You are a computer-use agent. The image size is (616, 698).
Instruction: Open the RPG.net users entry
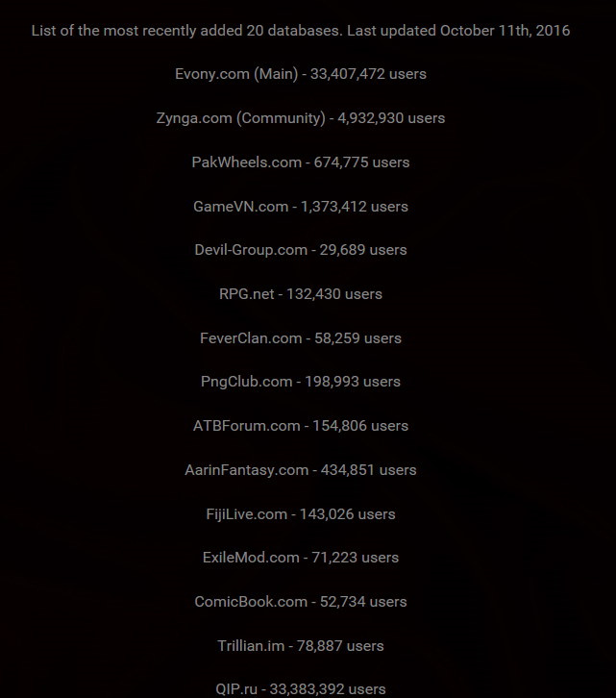301,294
